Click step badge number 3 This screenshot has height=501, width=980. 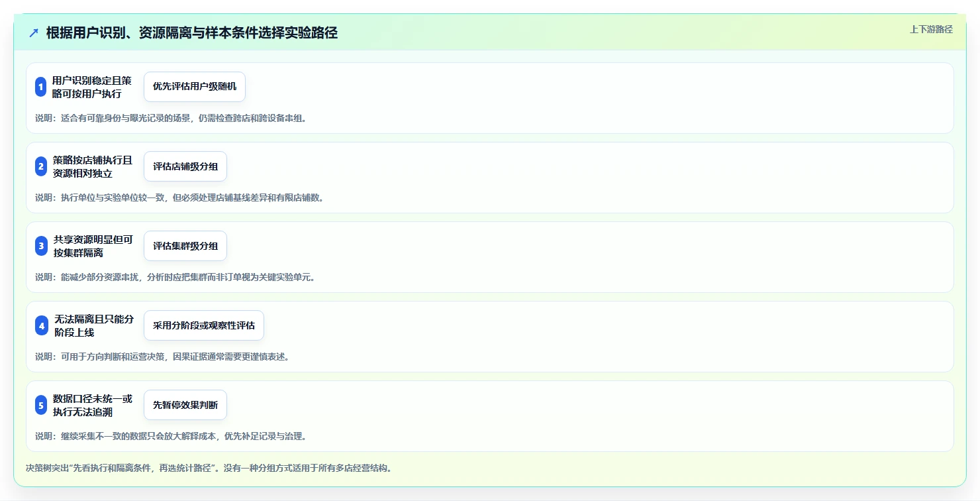(41, 246)
